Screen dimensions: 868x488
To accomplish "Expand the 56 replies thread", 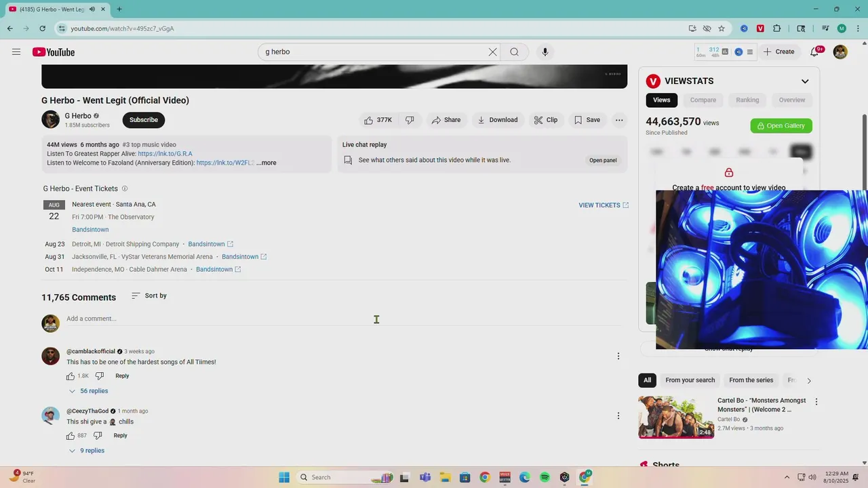I will point(88,391).
